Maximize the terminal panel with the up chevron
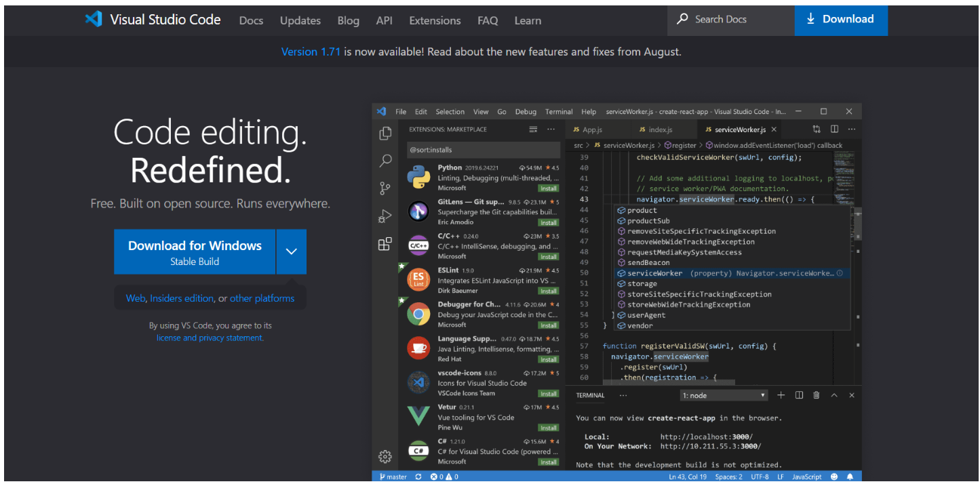 tap(834, 395)
